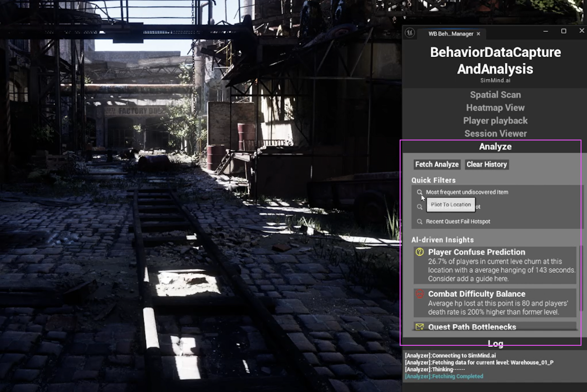Select the WB Beh...Manager tab
The image size is (587, 392).
(x=451, y=34)
